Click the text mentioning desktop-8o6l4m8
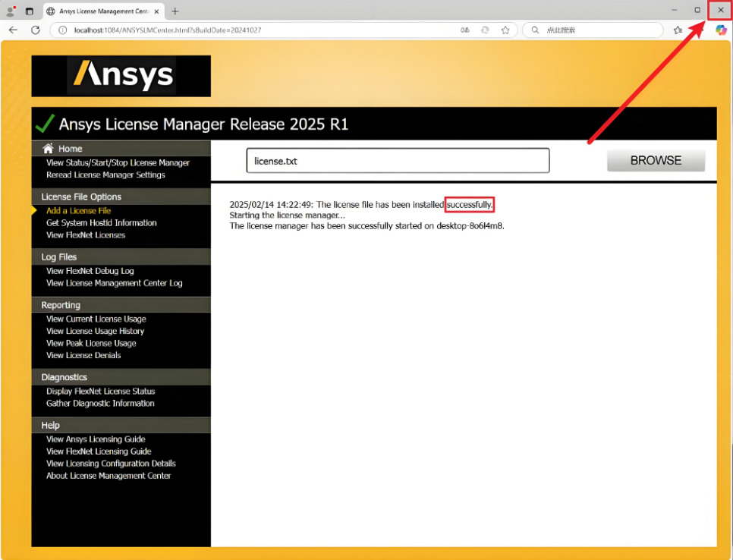733x560 pixels. 367,226
